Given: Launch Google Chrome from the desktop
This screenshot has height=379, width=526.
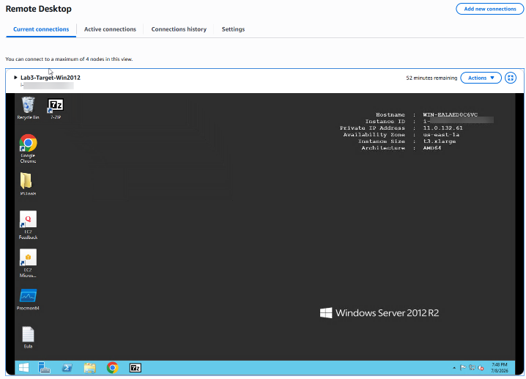Looking at the screenshot, I should 28,149.
